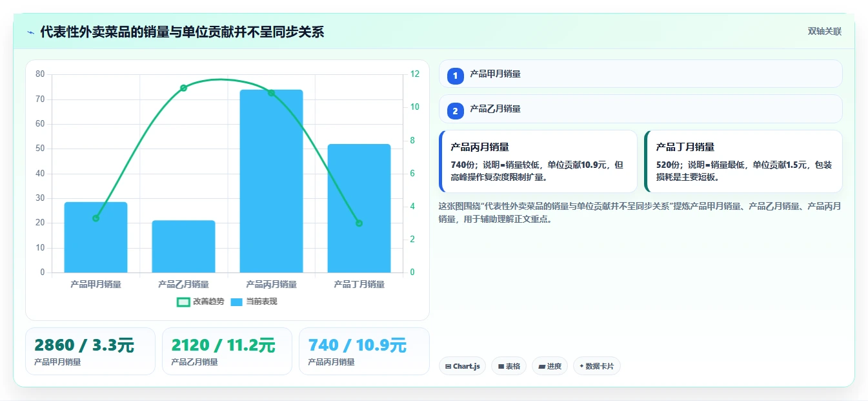Click the icon inside the Chart.js tag
The height and width of the screenshot is (401, 868).
[448, 366]
